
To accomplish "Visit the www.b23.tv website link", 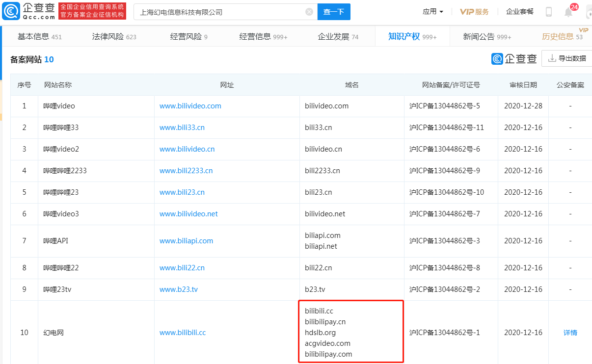I will 178,289.
